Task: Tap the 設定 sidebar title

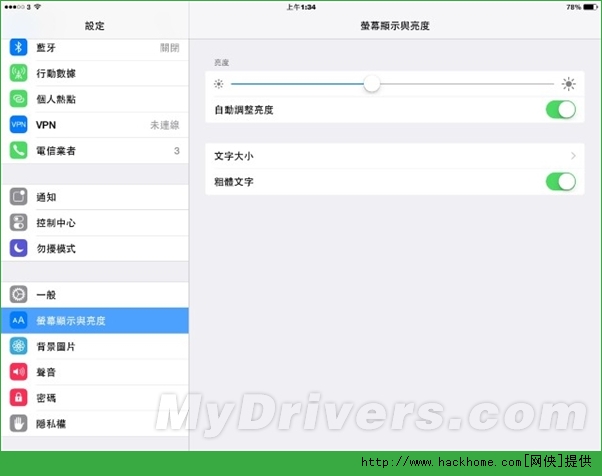Action: click(94, 26)
